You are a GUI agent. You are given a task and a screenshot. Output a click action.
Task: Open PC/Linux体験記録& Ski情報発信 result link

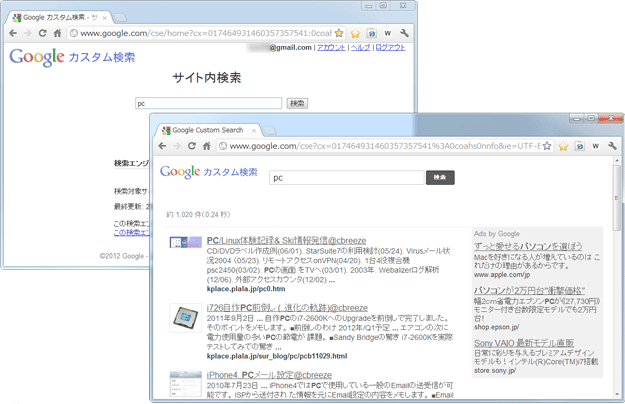point(286,240)
